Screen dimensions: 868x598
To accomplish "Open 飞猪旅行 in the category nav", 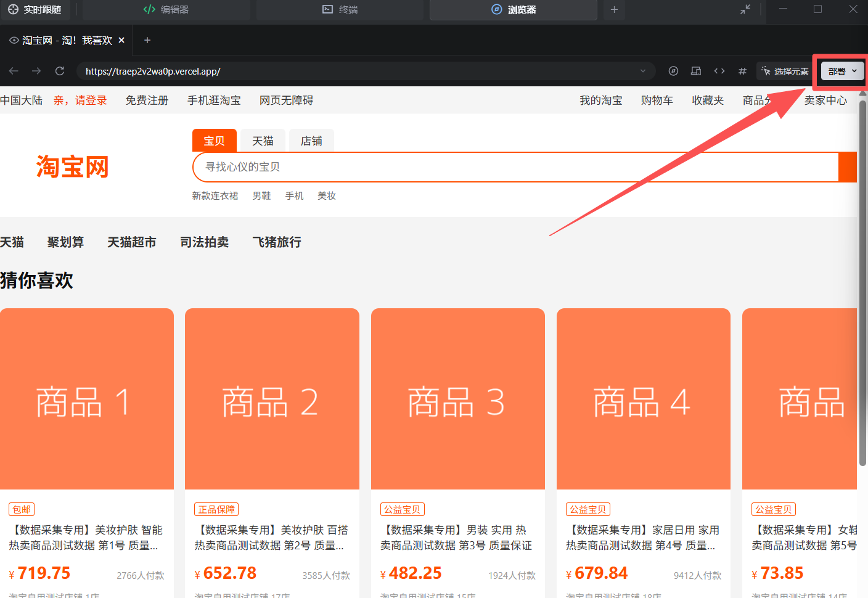I will click(x=277, y=242).
